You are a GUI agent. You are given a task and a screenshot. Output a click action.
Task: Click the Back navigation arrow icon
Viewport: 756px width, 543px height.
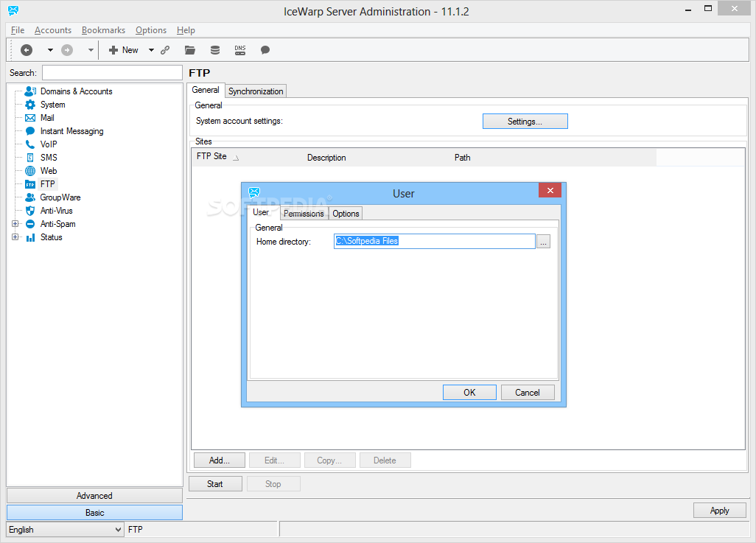[27, 49]
